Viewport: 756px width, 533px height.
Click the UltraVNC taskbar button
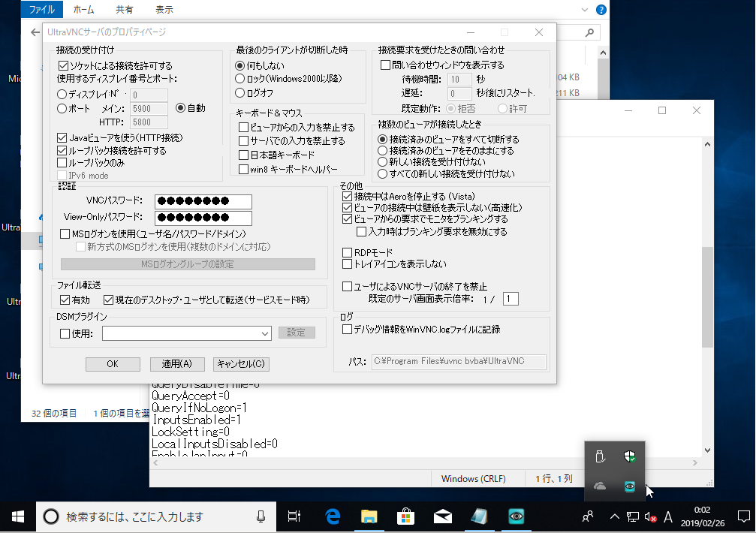tap(516, 516)
